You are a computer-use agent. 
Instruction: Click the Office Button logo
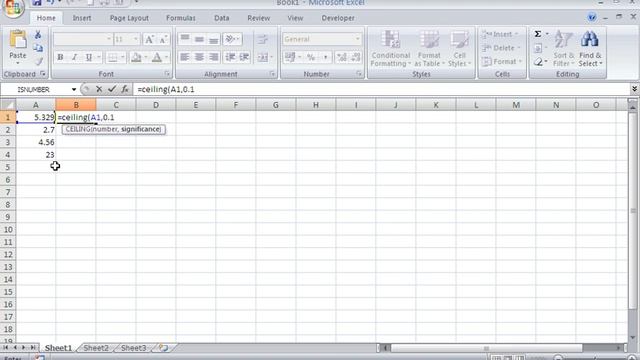(x=13, y=8)
